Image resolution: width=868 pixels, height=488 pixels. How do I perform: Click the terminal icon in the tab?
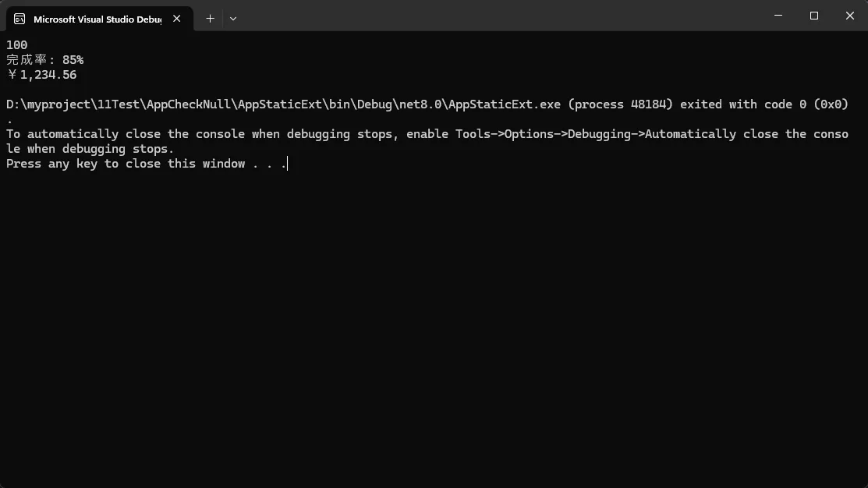pos(19,19)
